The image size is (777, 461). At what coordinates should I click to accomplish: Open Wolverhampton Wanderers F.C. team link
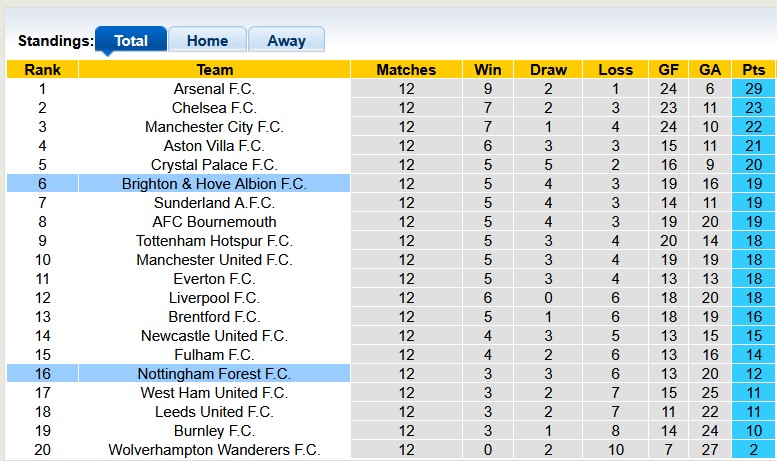pyautogui.click(x=214, y=450)
